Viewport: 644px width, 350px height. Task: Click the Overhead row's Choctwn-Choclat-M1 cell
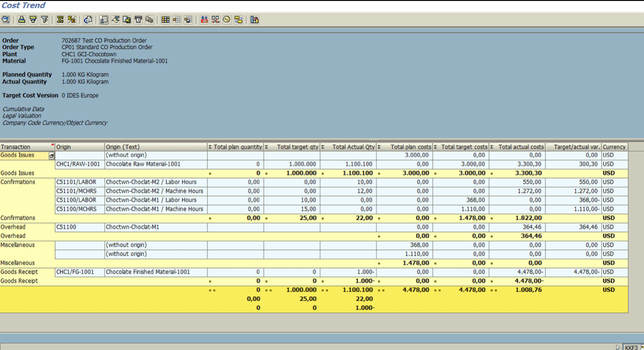tap(156, 227)
